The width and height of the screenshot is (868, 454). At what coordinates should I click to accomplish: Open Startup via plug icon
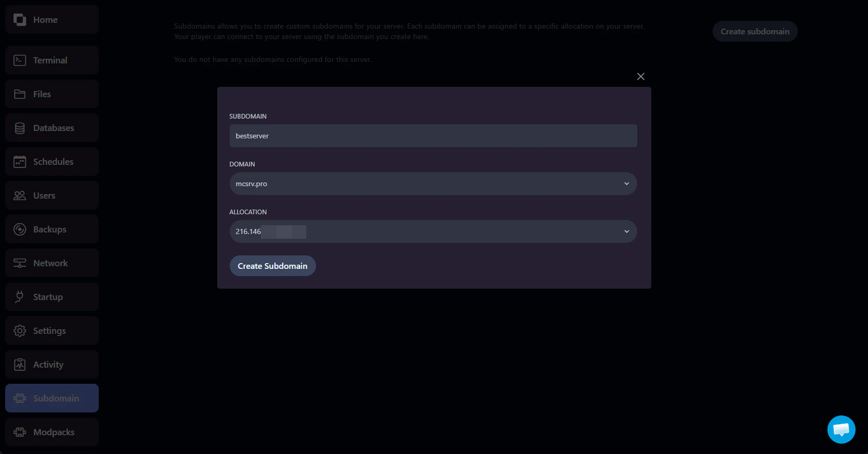(20, 297)
